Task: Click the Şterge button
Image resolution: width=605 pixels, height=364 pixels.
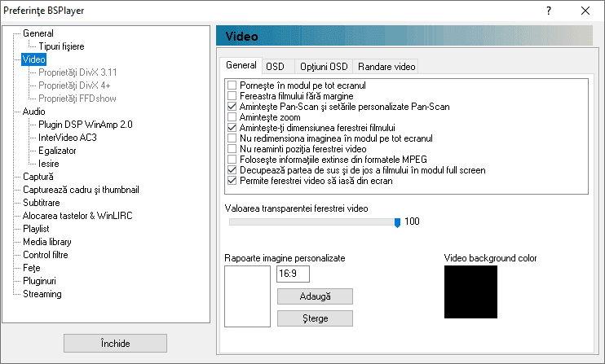Action: 315,318
